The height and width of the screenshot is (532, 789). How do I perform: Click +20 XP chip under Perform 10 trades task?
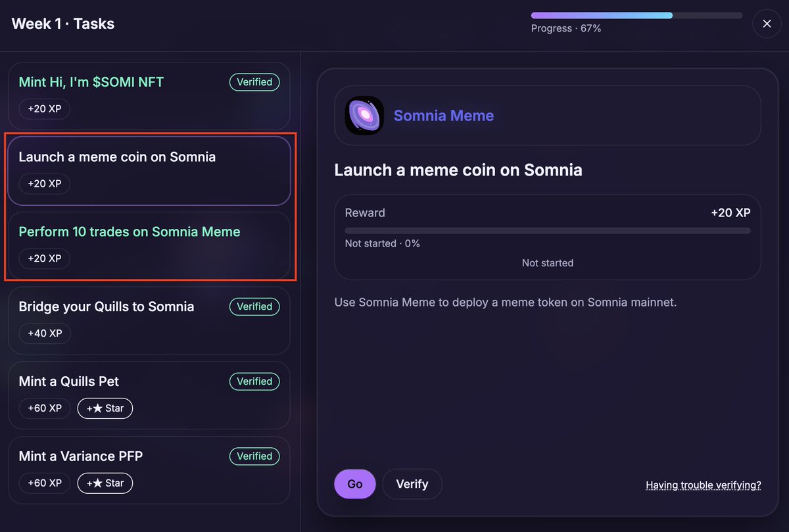[45, 258]
